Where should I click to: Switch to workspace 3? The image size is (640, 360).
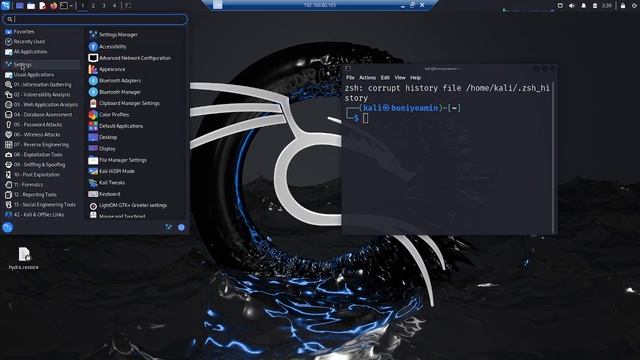(x=104, y=6)
